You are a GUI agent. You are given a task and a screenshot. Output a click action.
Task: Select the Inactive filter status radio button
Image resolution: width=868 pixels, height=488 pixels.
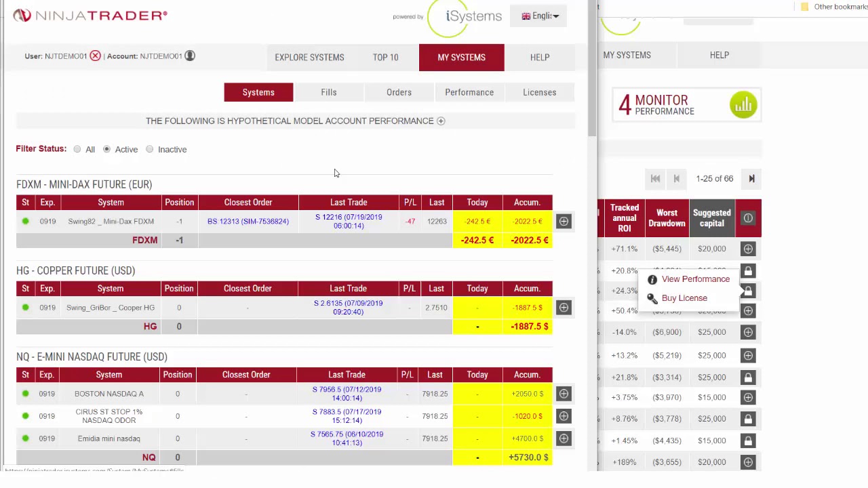pyautogui.click(x=150, y=149)
